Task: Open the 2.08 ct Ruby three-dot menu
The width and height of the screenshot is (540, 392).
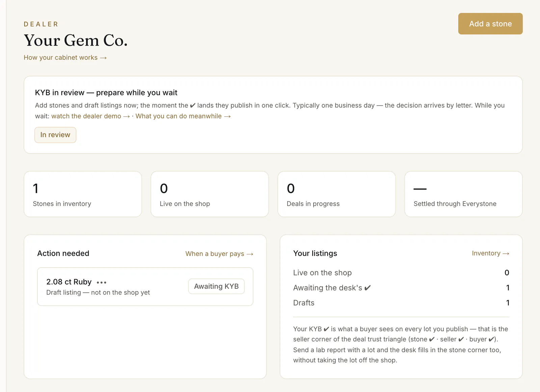Action: (x=102, y=282)
